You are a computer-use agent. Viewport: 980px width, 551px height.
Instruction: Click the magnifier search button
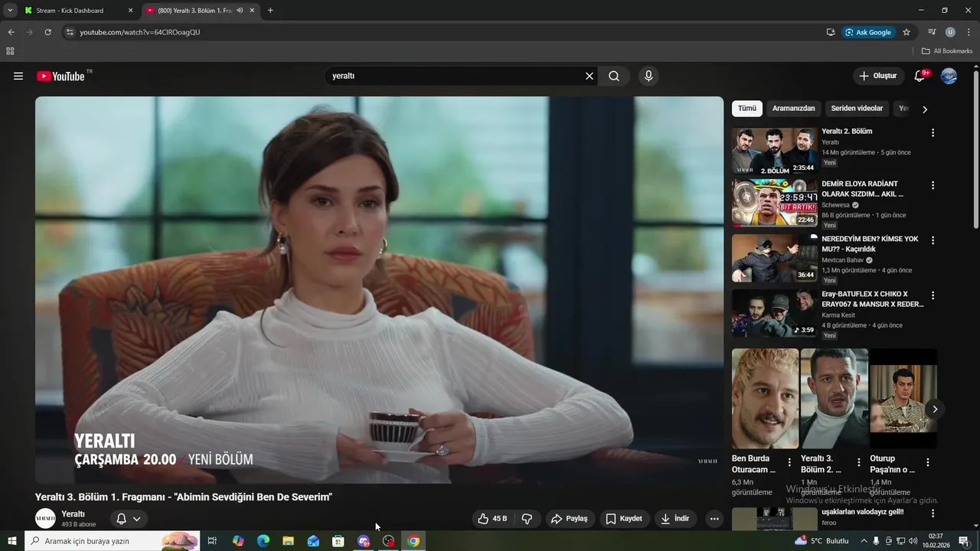tap(614, 76)
